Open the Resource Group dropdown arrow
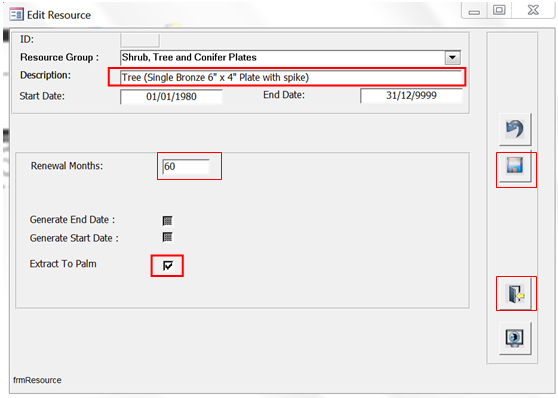 (453, 58)
